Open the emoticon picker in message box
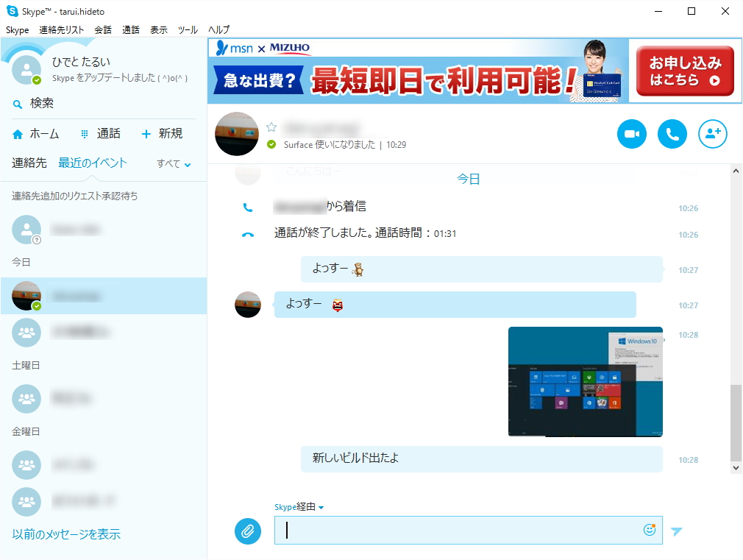 (648, 529)
